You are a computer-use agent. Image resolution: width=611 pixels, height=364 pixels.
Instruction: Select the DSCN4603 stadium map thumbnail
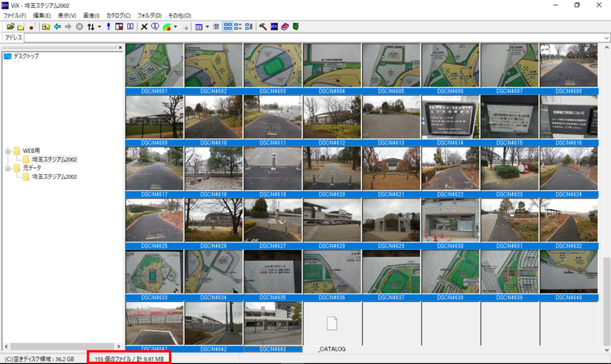pyautogui.click(x=273, y=69)
